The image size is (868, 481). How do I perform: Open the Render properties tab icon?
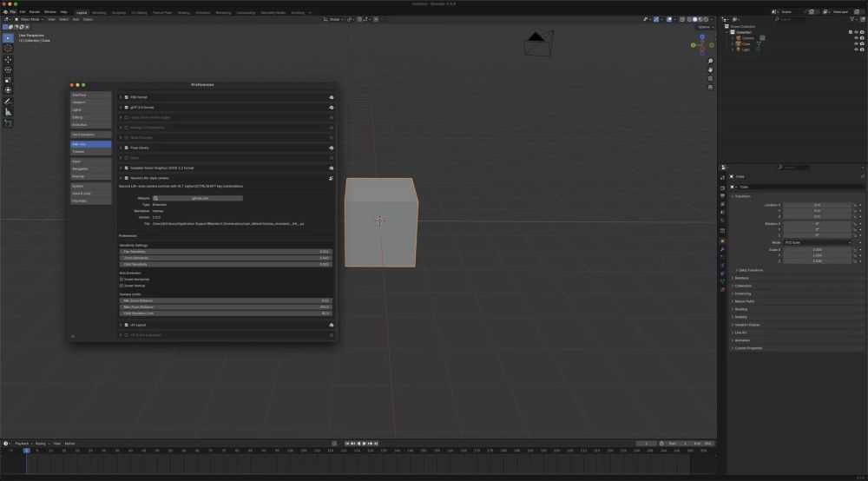[722, 188]
